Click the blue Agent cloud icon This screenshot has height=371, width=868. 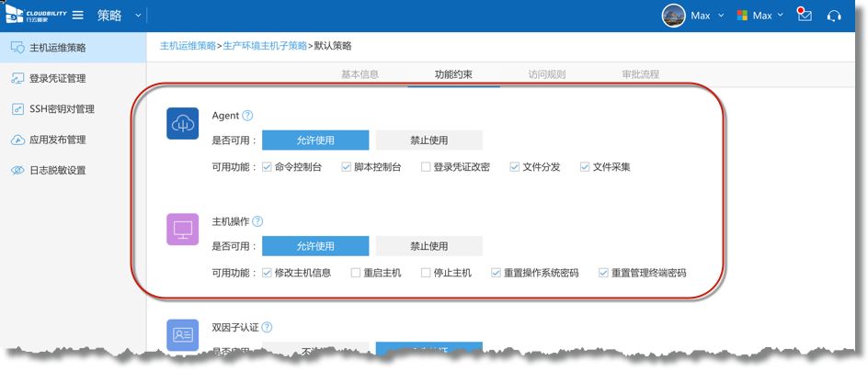(x=182, y=124)
